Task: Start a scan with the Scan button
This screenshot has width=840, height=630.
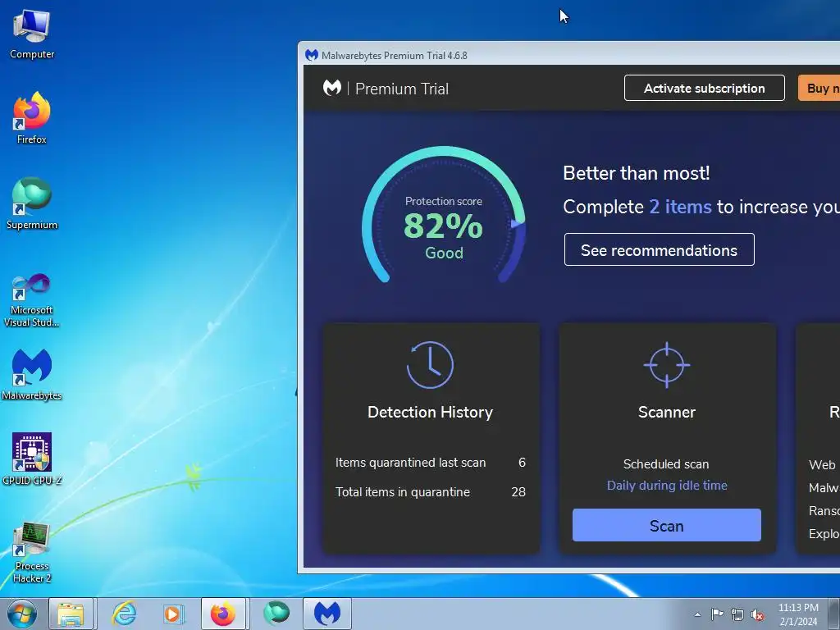Action: 667,525
